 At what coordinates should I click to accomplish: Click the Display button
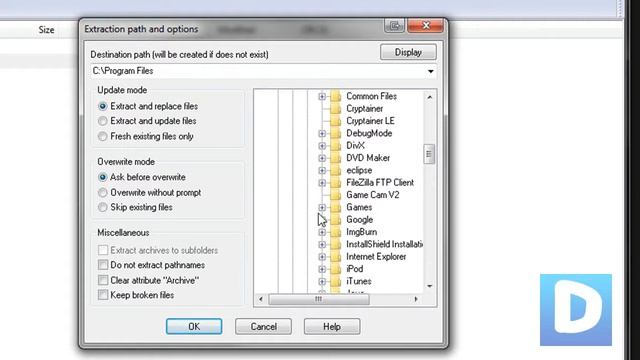pyautogui.click(x=408, y=52)
